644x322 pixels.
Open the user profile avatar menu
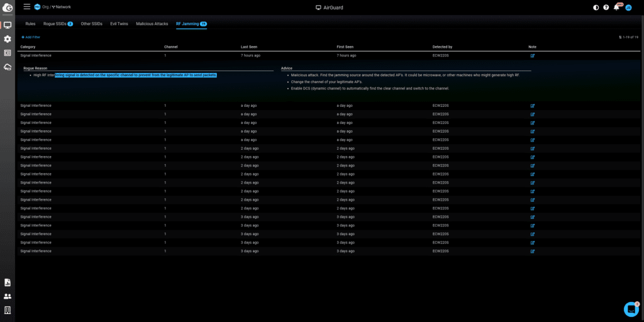point(628,8)
